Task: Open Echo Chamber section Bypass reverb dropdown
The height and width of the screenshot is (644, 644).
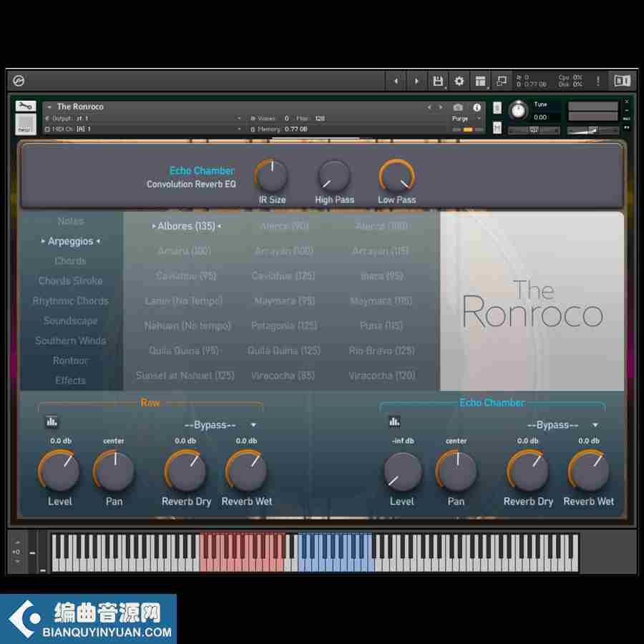Action: tap(562, 424)
